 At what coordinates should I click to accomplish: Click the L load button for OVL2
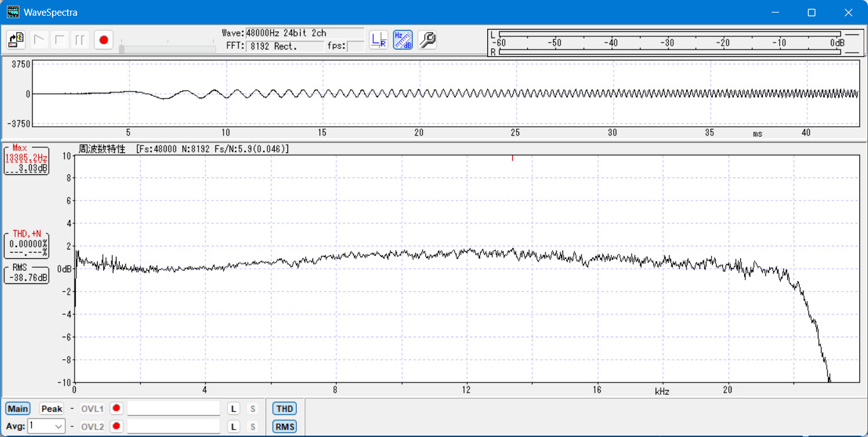coord(233,427)
